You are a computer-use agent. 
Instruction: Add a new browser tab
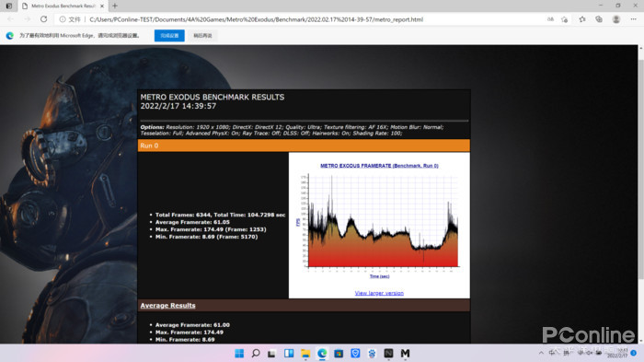(x=115, y=6)
